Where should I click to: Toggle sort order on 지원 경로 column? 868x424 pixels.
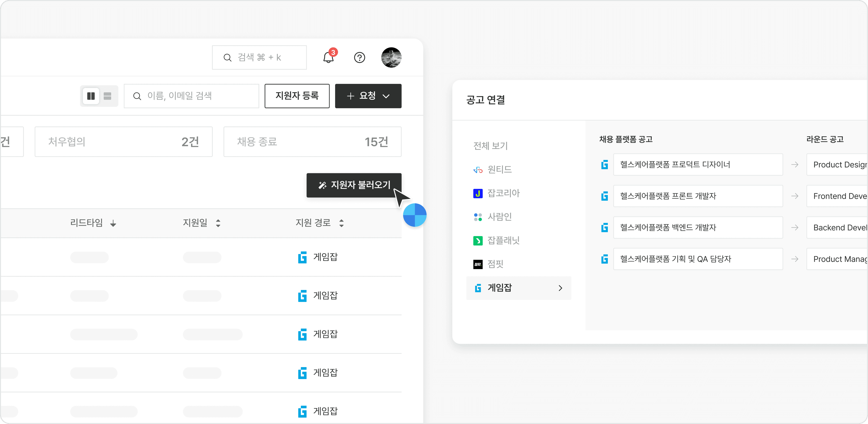coord(342,223)
